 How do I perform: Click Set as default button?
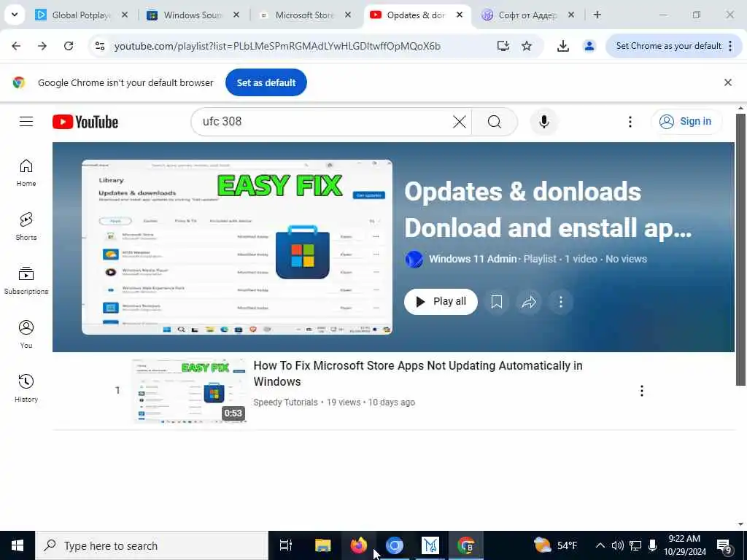point(266,83)
